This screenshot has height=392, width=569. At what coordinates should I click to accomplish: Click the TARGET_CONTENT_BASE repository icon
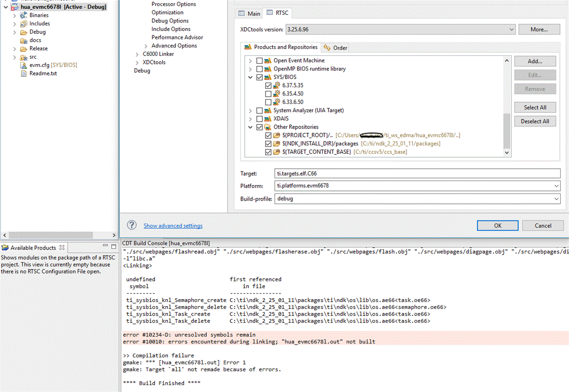click(277, 152)
